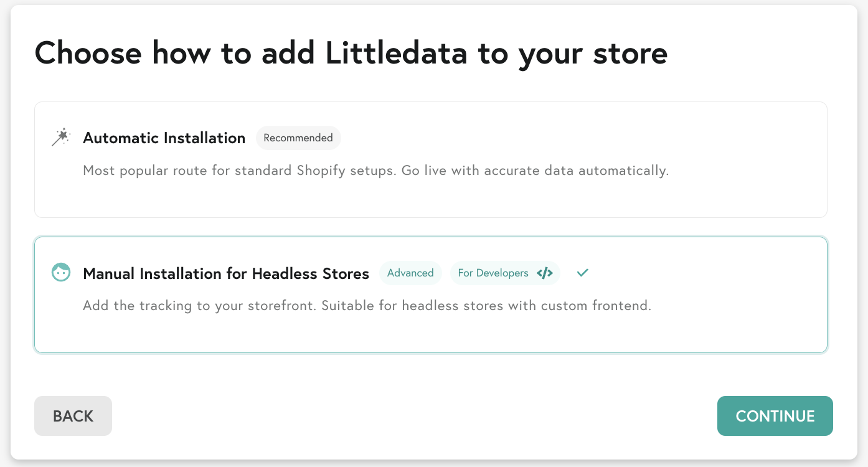The width and height of the screenshot is (868, 467).
Task: Click empty area inside Manual Installation card
Action: click(x=560, y=333)
